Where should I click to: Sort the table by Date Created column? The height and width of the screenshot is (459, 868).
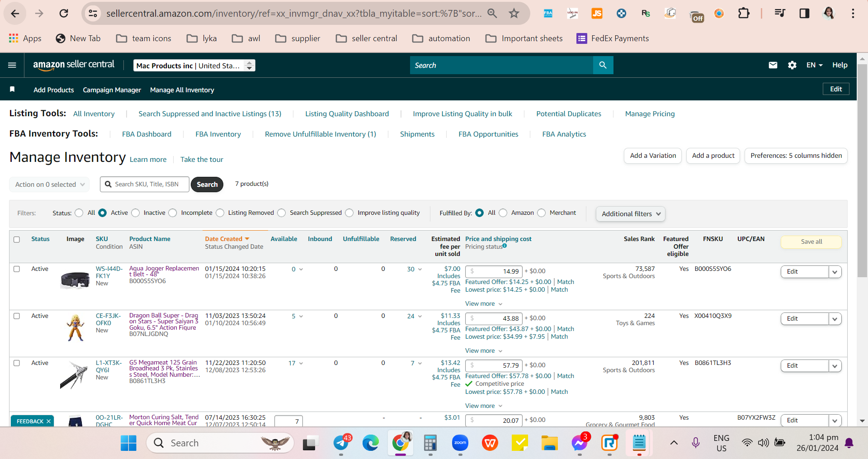[x=227, y=239]
